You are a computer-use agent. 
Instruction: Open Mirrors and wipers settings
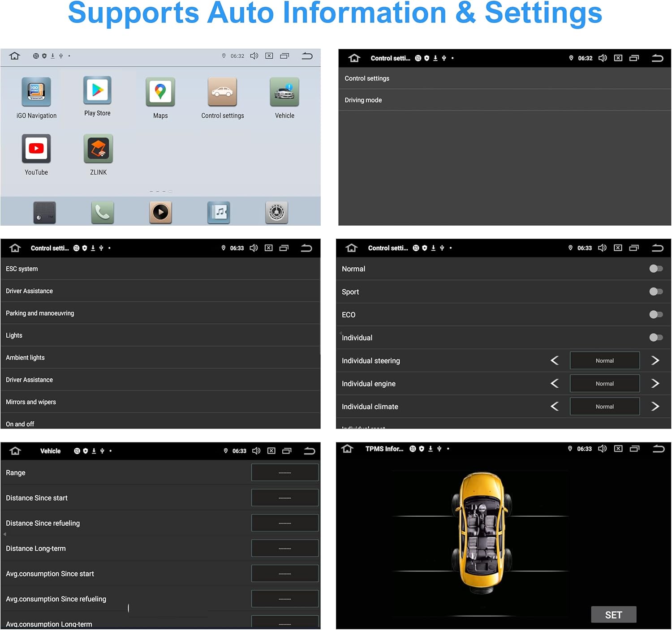(x=160, y=402)
